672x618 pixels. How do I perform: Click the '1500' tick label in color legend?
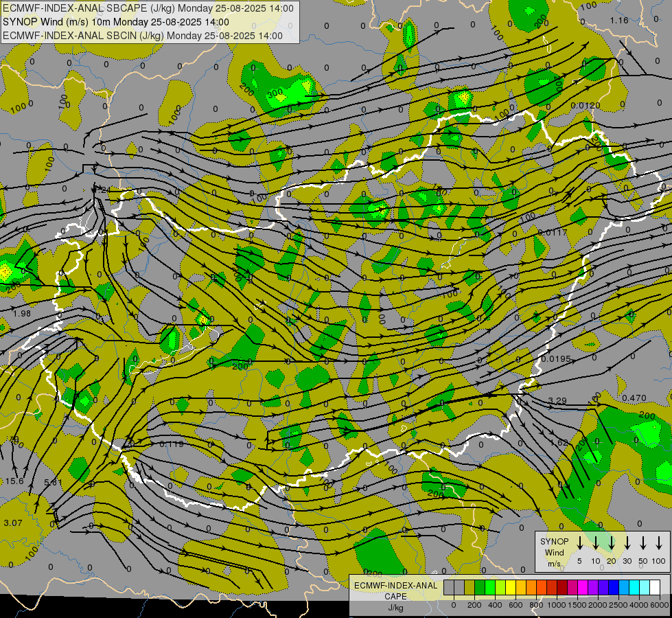[577, 605]
